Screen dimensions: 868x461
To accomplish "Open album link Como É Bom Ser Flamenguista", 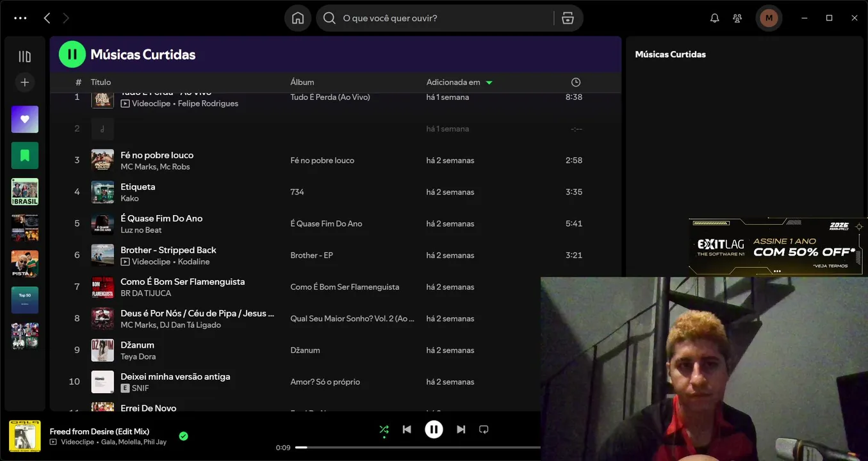I will click(x=345, y=287).
